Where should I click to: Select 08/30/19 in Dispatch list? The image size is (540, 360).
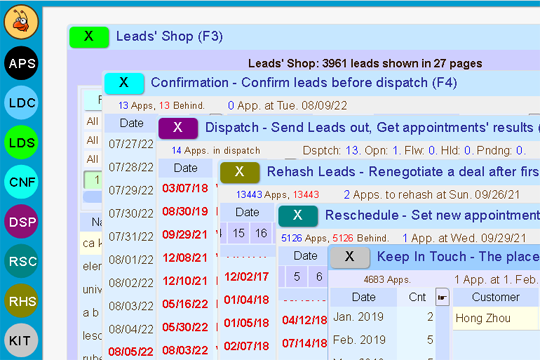coord(185,212)
